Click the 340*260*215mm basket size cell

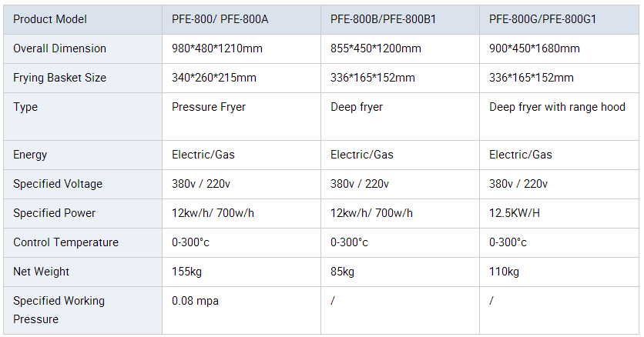[214, 78]
